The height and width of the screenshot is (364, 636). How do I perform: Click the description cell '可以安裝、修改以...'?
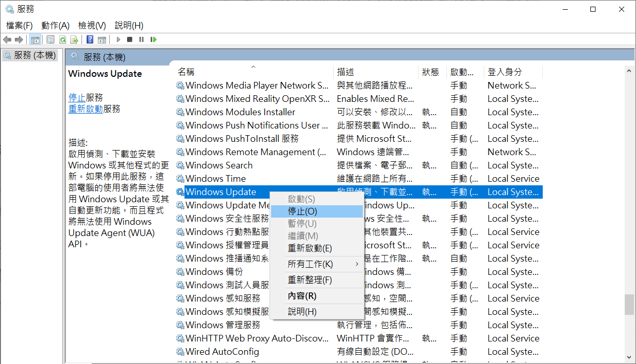[x=375, y=112]
